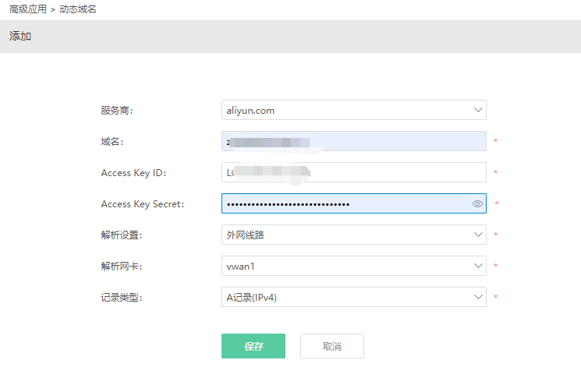Click the 域名 field label
This screenshot has width=581, height=392.
(x=112, y=142)
